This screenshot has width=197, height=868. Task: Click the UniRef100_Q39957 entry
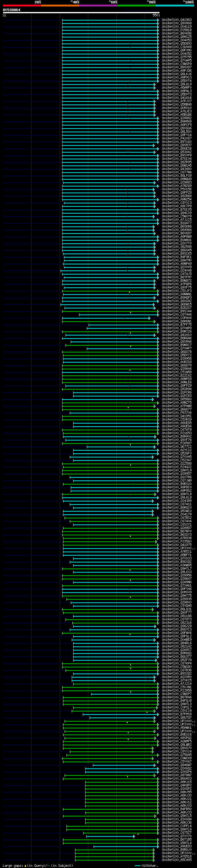[177, 474]
